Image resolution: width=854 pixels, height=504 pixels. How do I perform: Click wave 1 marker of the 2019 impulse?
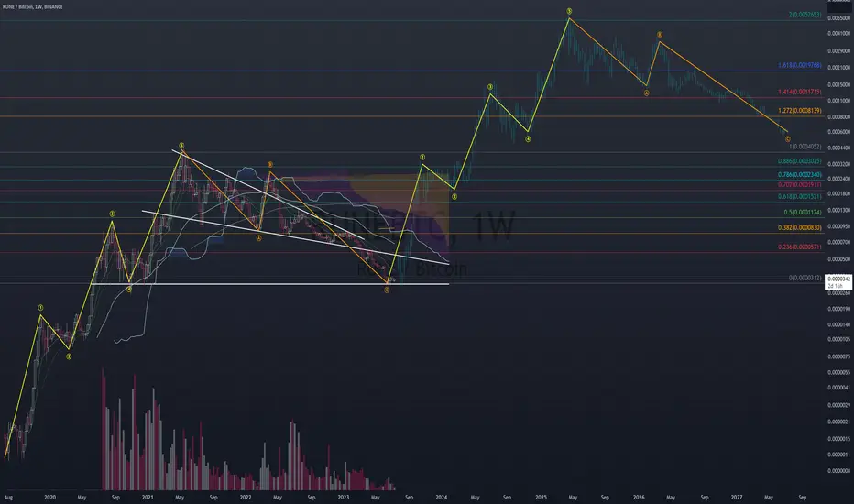(41, 308)
